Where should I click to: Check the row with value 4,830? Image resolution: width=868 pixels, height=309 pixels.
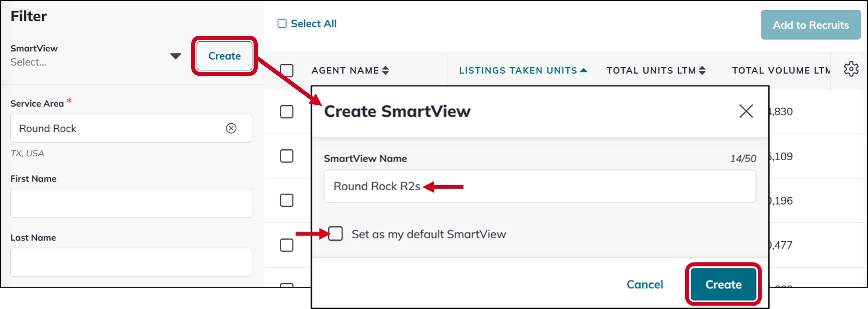point(287,112)
